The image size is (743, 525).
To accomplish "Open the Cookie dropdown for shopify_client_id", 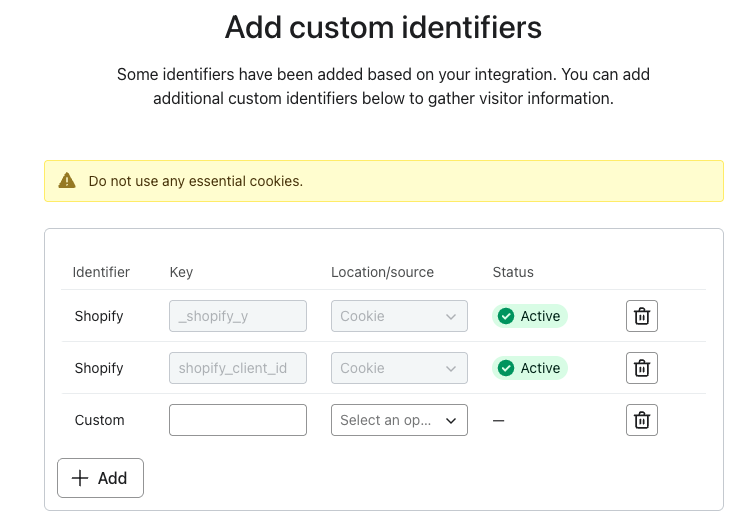I will (399, 368).
